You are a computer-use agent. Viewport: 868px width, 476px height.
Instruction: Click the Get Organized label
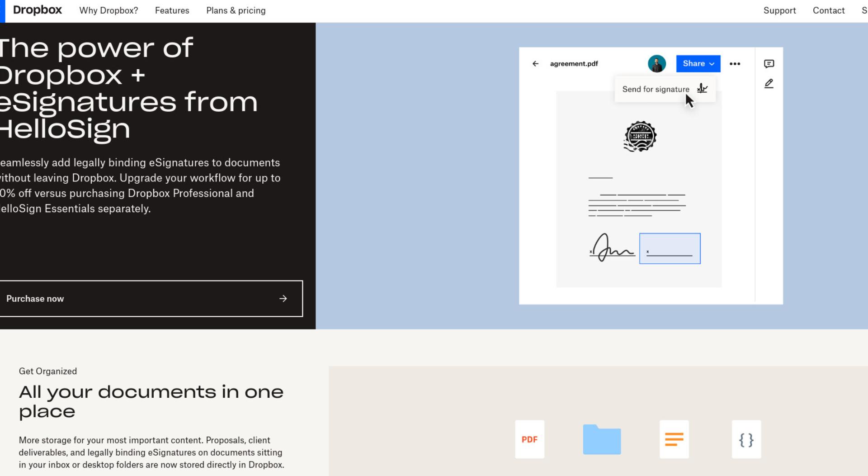[48, 371]
